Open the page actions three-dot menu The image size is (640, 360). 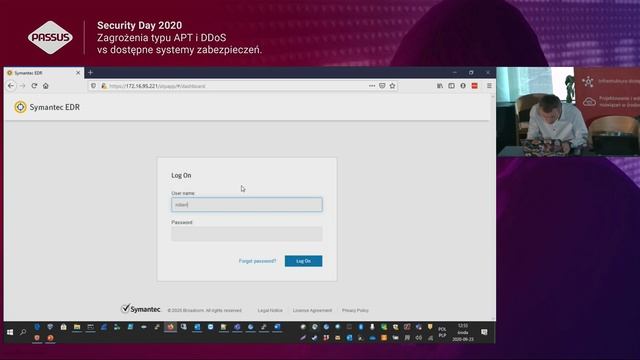tap(372, 86)
